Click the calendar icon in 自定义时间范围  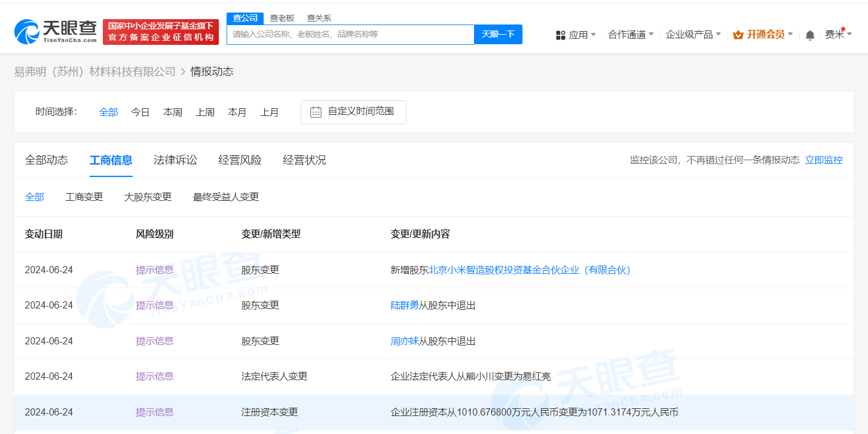[316, 112]
